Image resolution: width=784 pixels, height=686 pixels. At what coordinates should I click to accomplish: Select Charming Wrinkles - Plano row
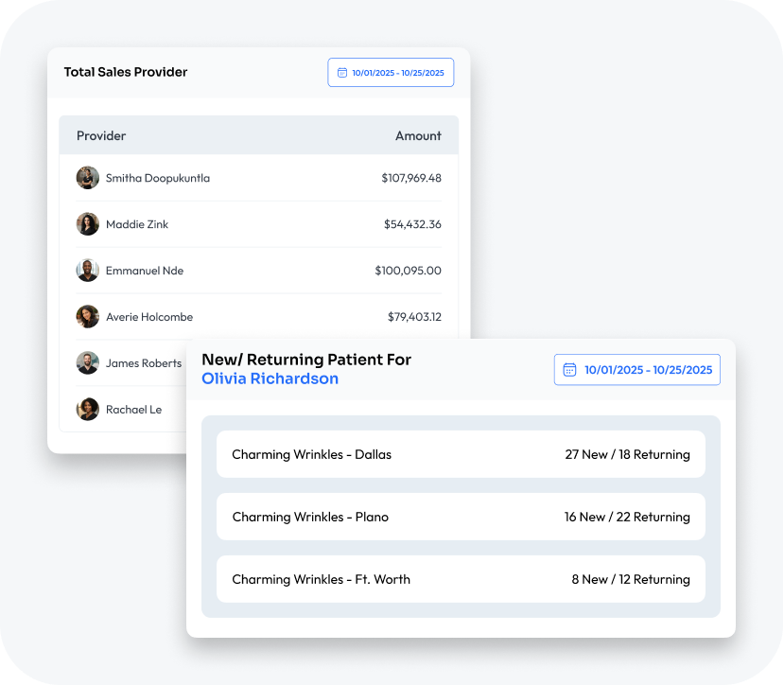click(x=310, y=517)
